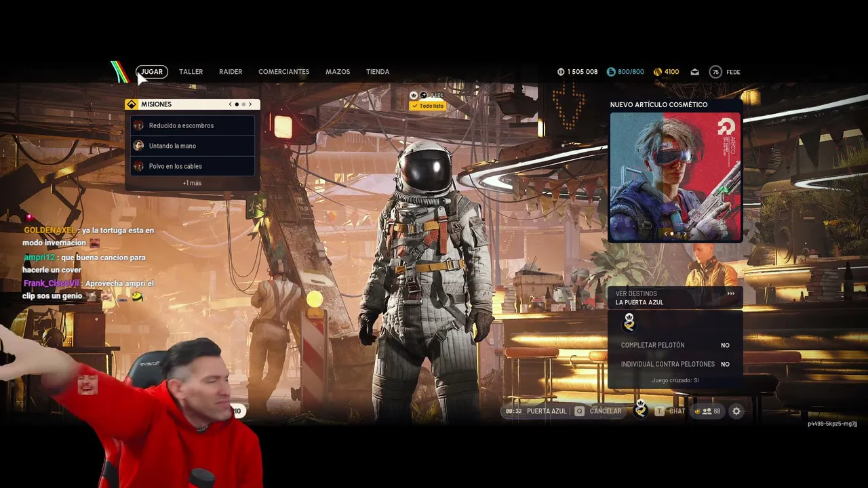Click the rainbow game logo

[120, 72]
